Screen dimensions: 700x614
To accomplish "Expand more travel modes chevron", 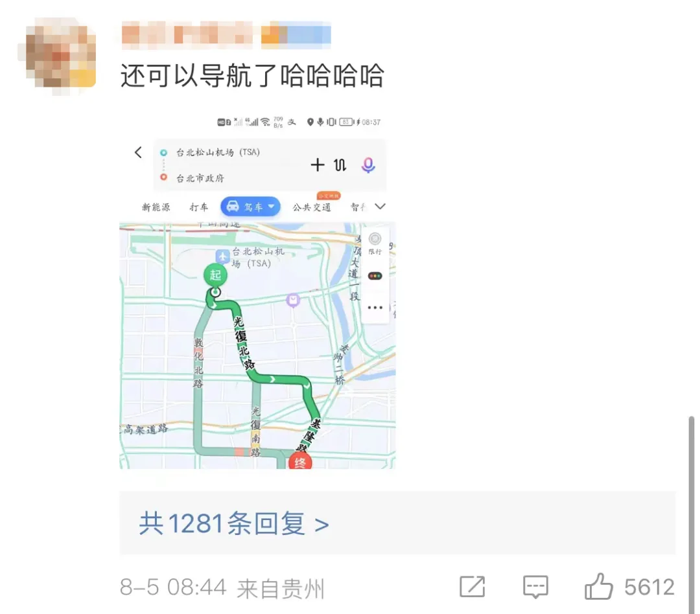I will 380,206.
